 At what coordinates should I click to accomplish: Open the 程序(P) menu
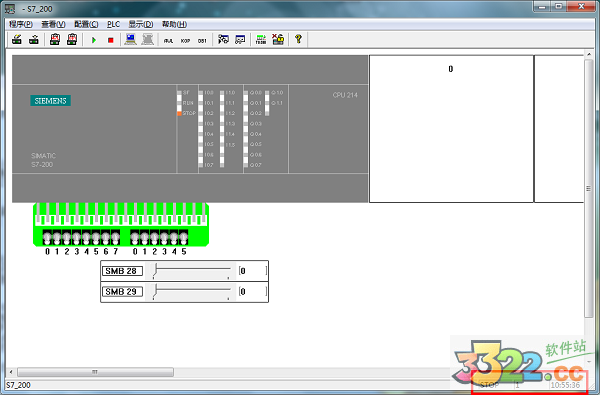[21, 24]
